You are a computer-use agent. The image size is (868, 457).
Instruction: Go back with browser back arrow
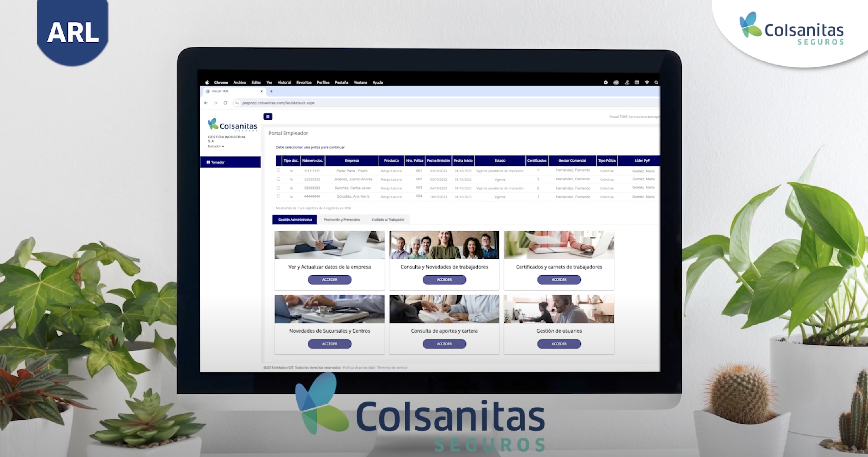tap(206, 103)
